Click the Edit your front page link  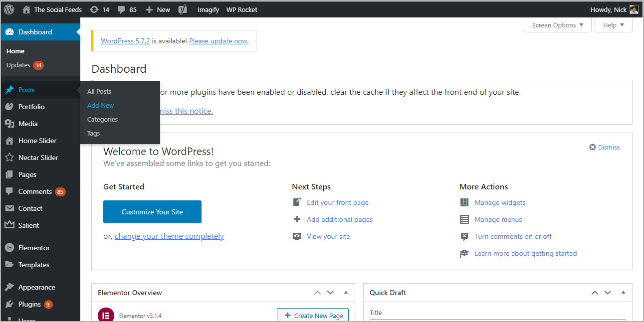tap(338, 202)
